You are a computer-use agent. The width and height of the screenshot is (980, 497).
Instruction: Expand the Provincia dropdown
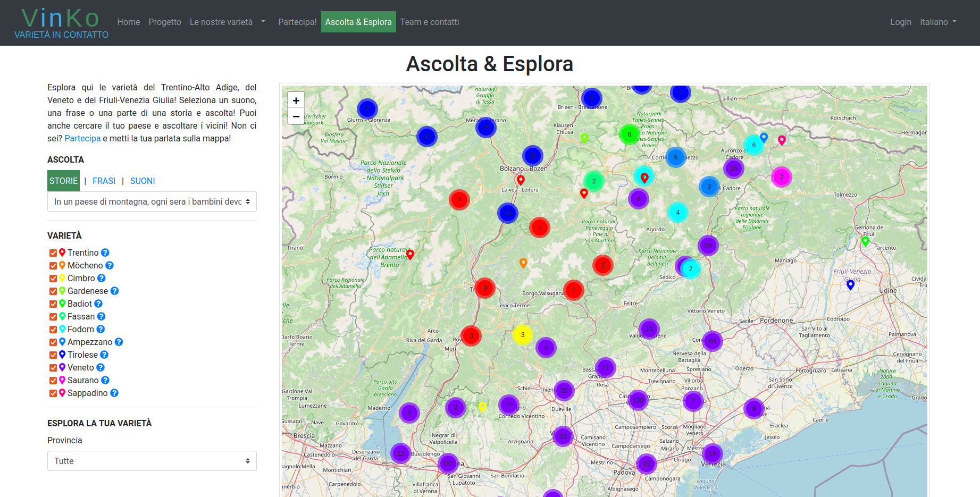[x=152, y=461]
